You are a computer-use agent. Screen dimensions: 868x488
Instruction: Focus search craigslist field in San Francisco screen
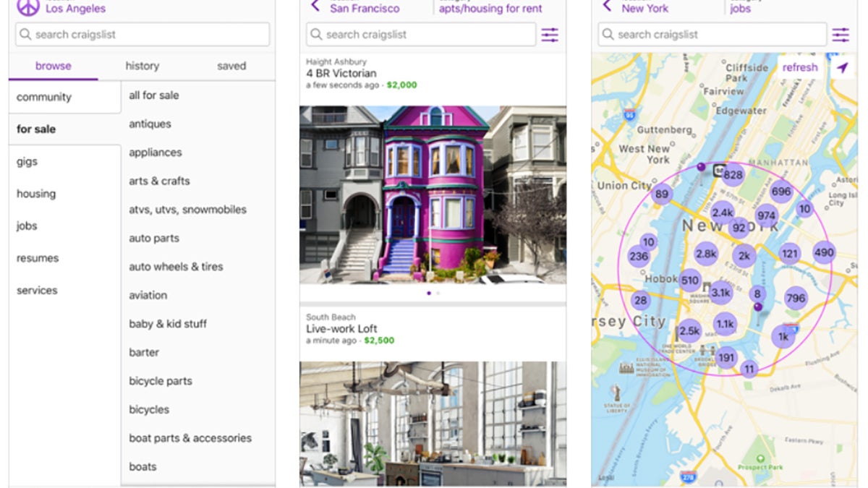(x=421, y=35)
